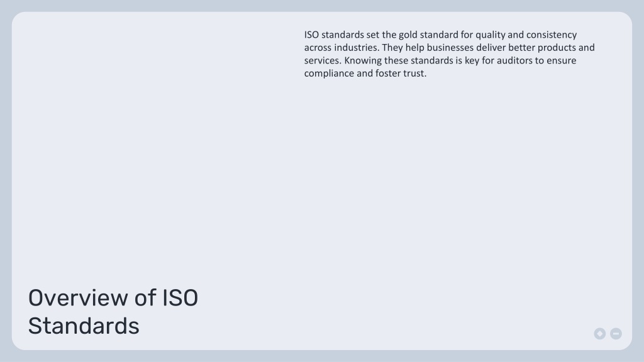Click the word 'deliver' in body text
The width and height of the screenshot is (644, 362).
click(491, 48)
